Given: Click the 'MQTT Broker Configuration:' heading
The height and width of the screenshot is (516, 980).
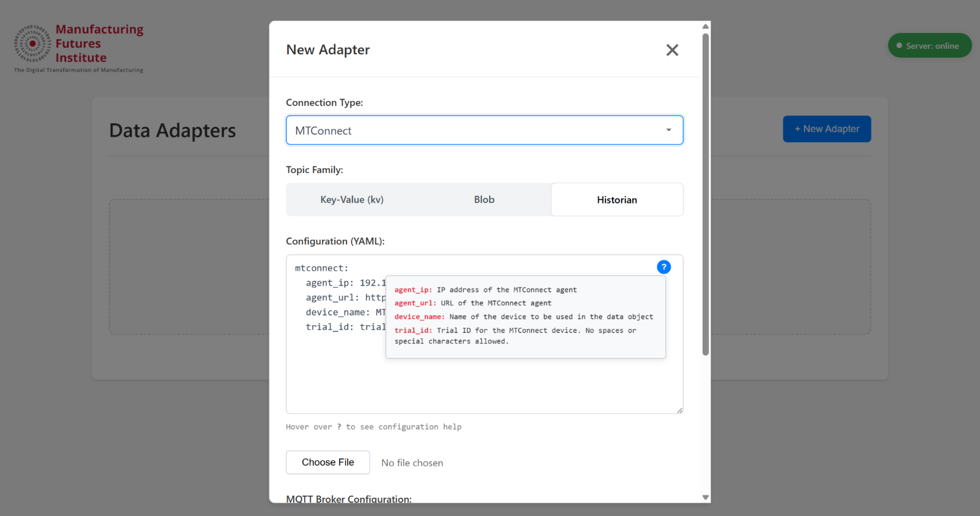Looking at the screenshot, I should tap(348, 499).
